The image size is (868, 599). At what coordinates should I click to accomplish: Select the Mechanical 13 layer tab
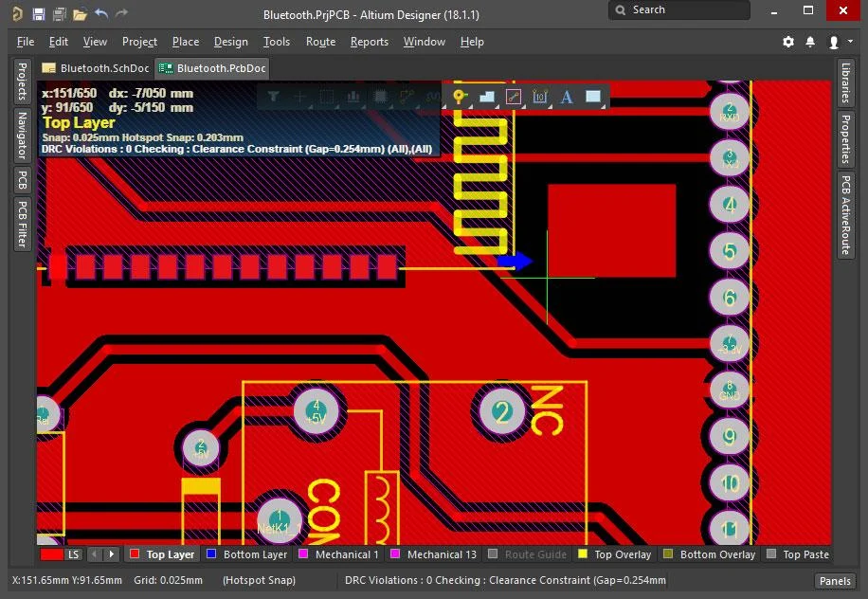pyautogui.click(x=433, y=554)
